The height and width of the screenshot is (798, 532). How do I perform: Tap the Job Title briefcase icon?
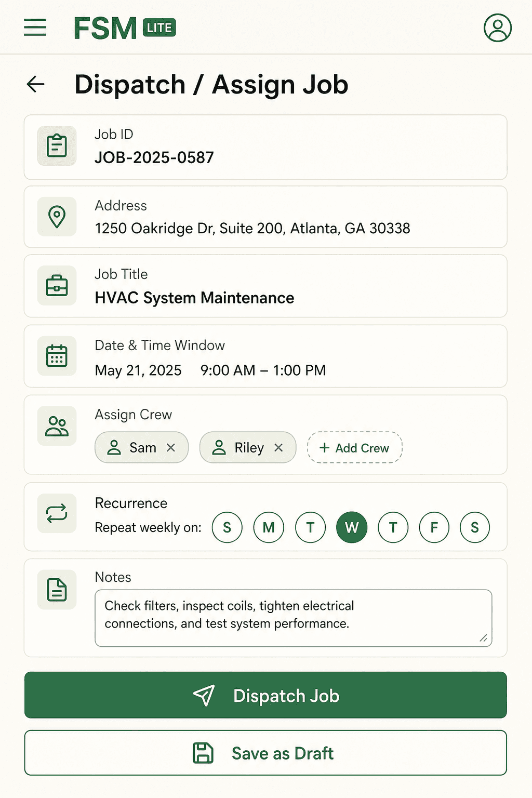click(57, 286)
